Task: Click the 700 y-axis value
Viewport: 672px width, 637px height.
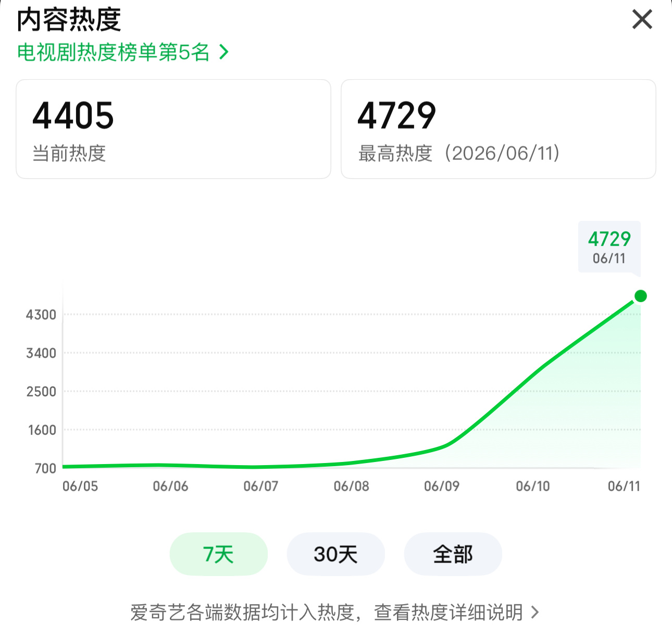Action: tap(46, 468)
